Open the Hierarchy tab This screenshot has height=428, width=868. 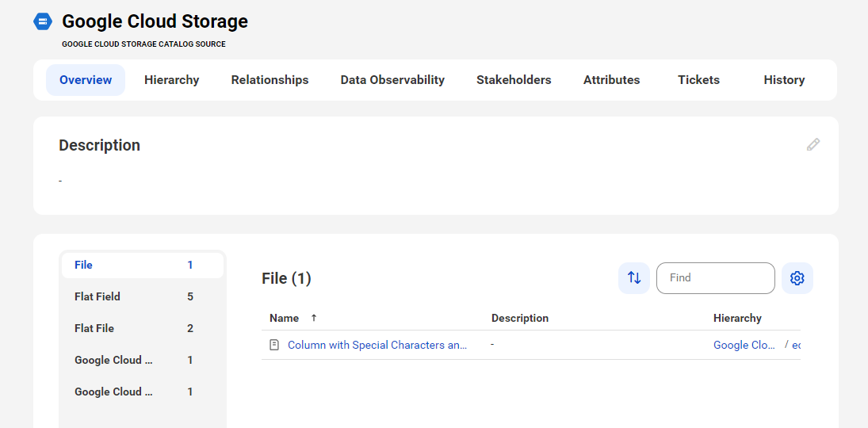171,80
